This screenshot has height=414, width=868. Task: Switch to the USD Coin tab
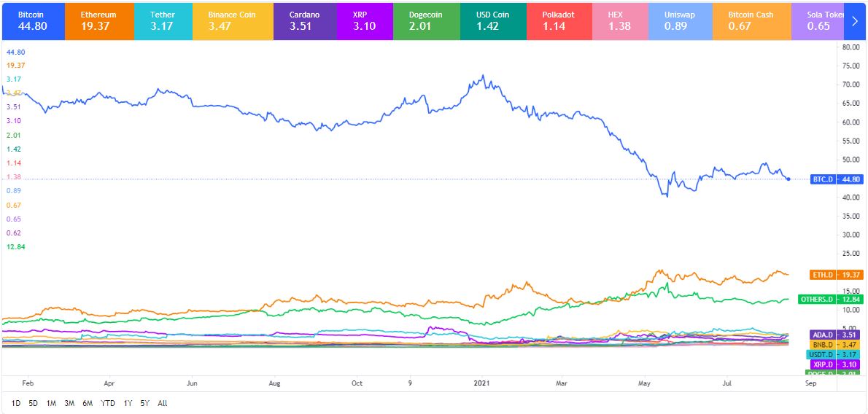coord(493,20)
